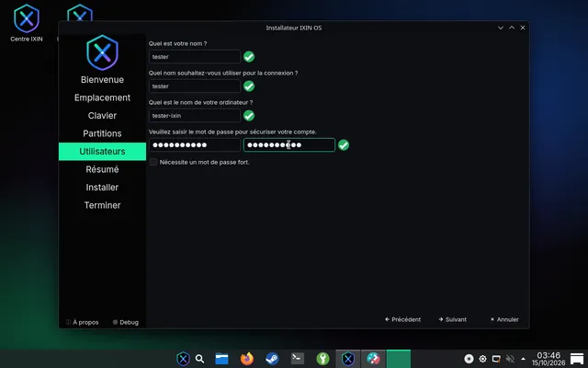This screenshot has width=588, height=368.
Task: Launch Firefox from the taskbar
Action: pyautogui.click(x=247, y=359)
